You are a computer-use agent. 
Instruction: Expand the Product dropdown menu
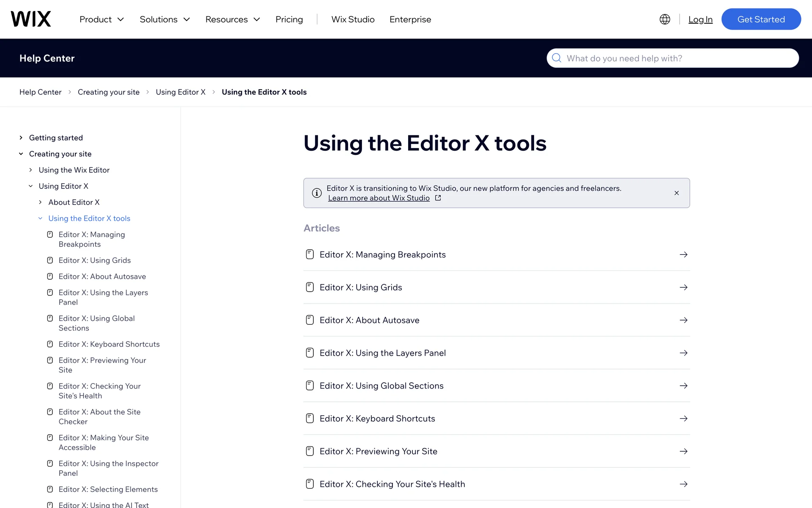101,19
